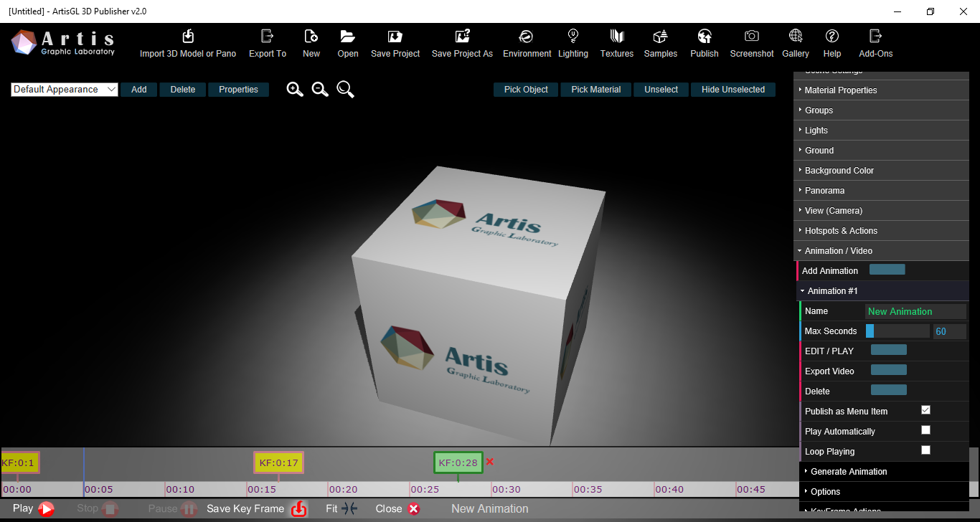The height and width of the screenshot is (522, 980).
Task: Open the Gallery
Action: pyautogui.click(x=796, y=44)
